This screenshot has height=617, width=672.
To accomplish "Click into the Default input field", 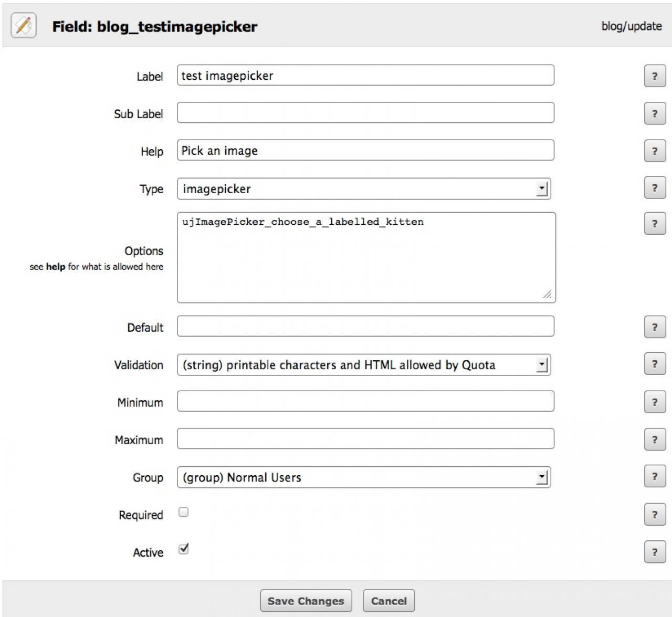I will (x=365, y=326).
